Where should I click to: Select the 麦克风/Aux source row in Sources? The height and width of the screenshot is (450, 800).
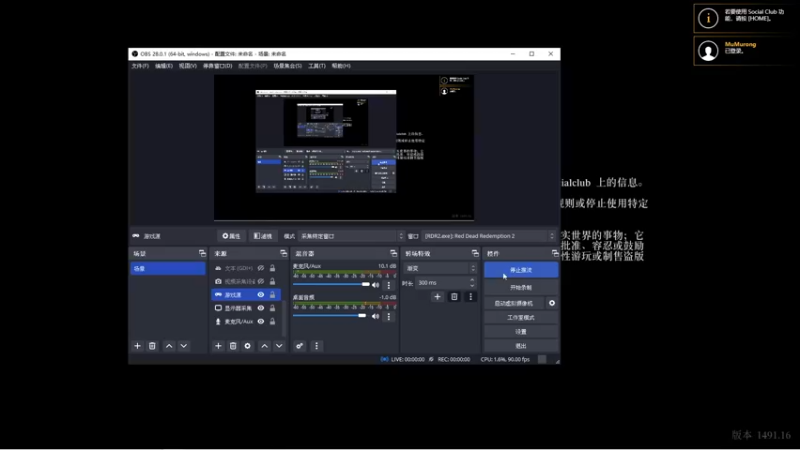[x=246, y=321]
